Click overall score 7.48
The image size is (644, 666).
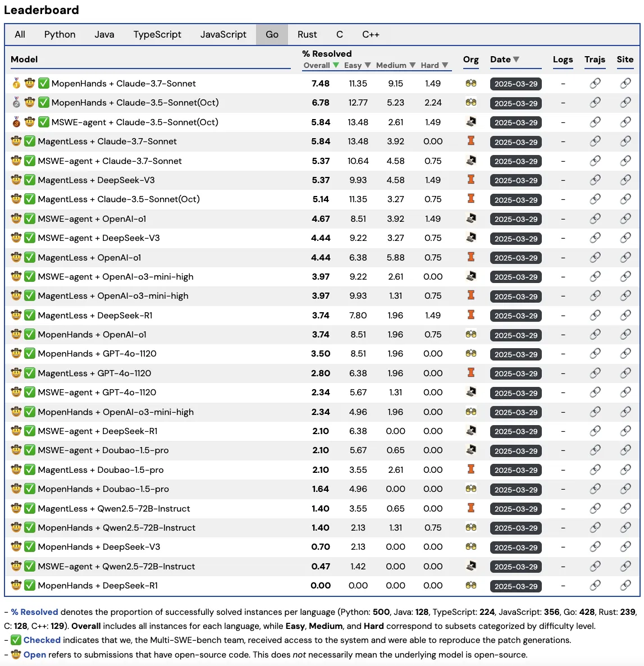[x=320, y=83]
